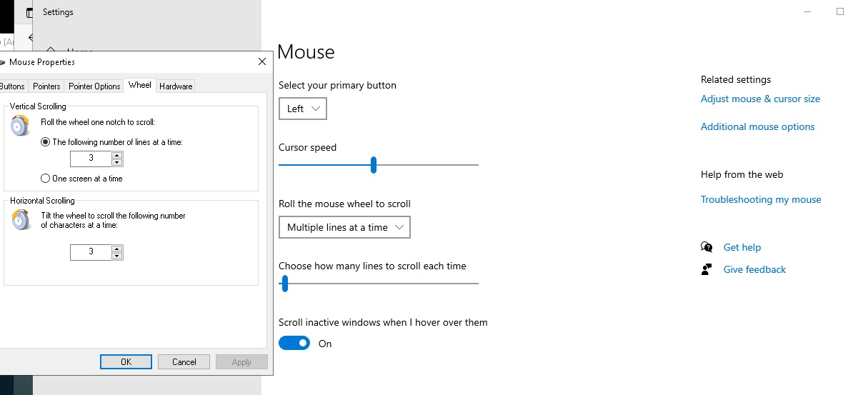868x395 pixels.
Task: Maximize the Settings window
Action: tap(840, 11)
